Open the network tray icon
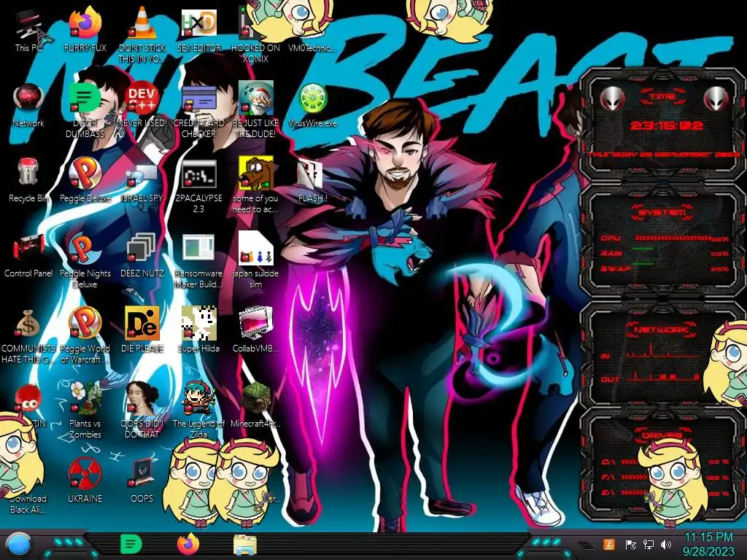 coord(649,544)
